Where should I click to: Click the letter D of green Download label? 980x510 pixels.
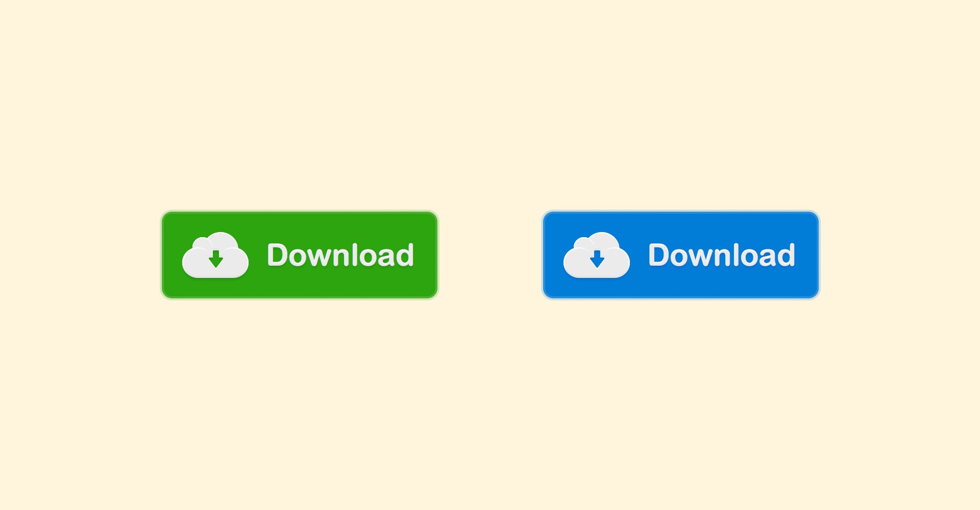point(278,255)
